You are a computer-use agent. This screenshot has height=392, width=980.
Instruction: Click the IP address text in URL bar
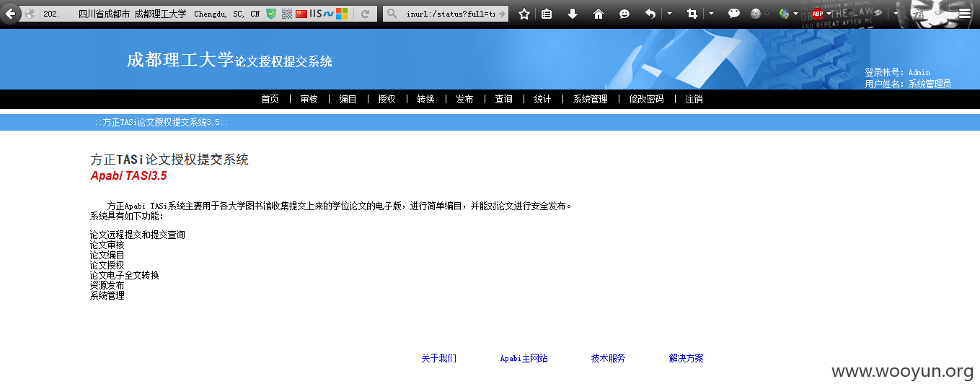[x=52, y=14]
